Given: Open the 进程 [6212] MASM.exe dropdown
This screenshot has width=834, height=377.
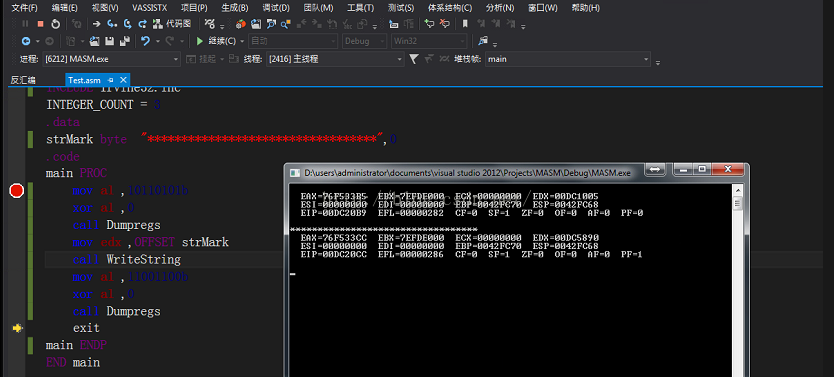Looking at the screenshot, I should [111, 59].
